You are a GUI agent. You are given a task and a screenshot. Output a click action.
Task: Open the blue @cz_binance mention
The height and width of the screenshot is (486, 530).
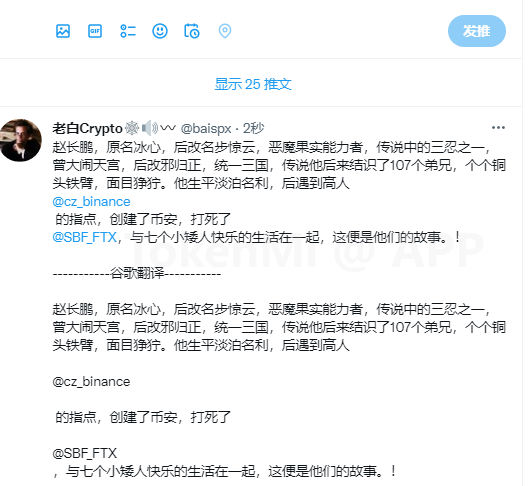tap(91, 202)
